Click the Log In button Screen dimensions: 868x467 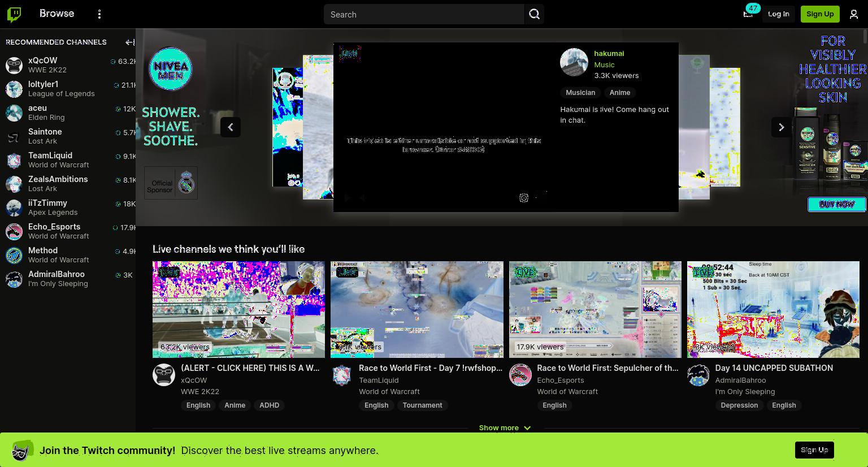[x=778, y=14]
